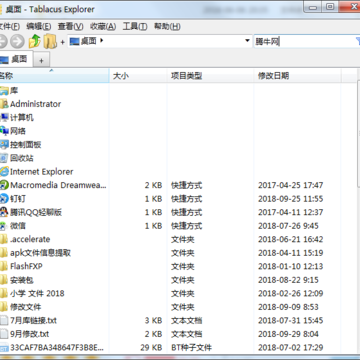Open the address bar dropdown arrow
The image size is (360, 360).
point(247,41)
